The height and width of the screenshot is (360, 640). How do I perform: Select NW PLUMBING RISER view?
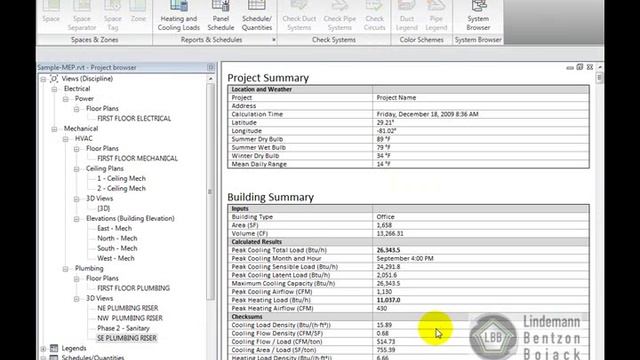[130, 318]
